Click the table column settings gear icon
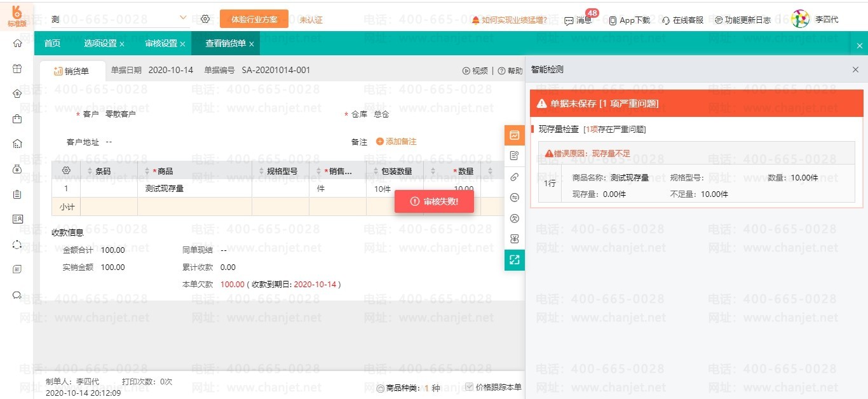This screenshot has width=868, height=399. (x=65, y=171)
